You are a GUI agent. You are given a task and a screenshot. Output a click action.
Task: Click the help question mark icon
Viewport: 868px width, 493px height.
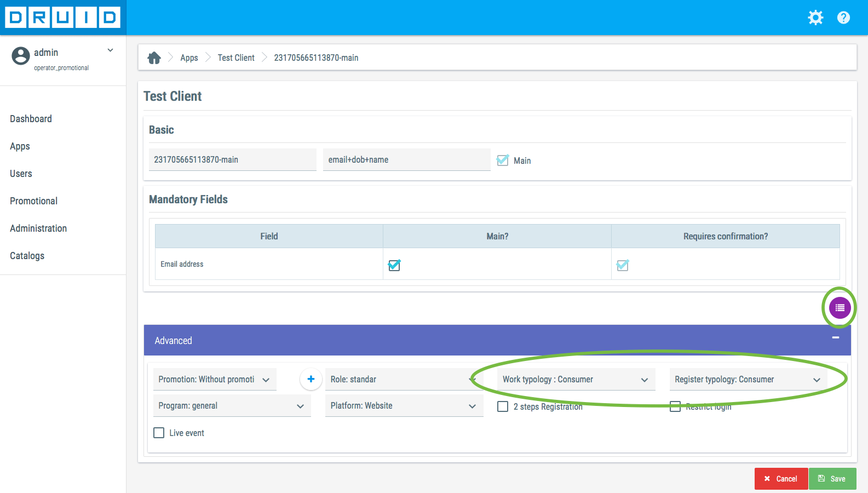pyautogui.click(x=843, y=18)
